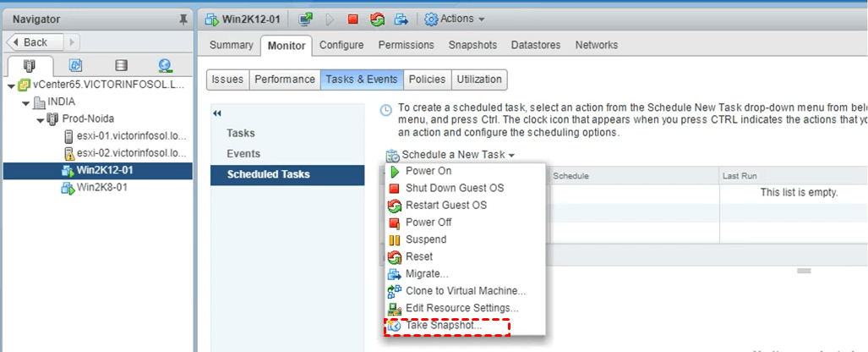The image size is (868, 352).
Task: Switch to the Snapshots tab
Action: [472, 46]
